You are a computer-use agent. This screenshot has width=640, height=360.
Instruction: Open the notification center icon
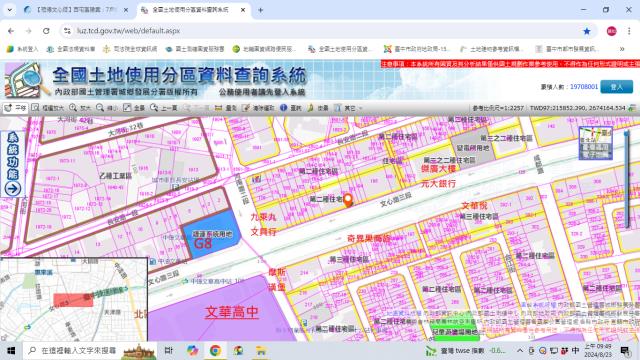click(x=624, y=351)
